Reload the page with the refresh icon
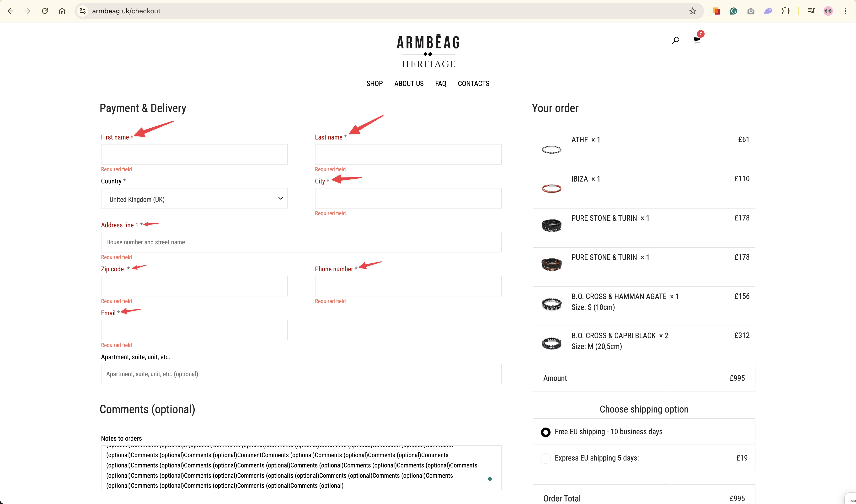856x504 pixels. (x=45, y=11)
